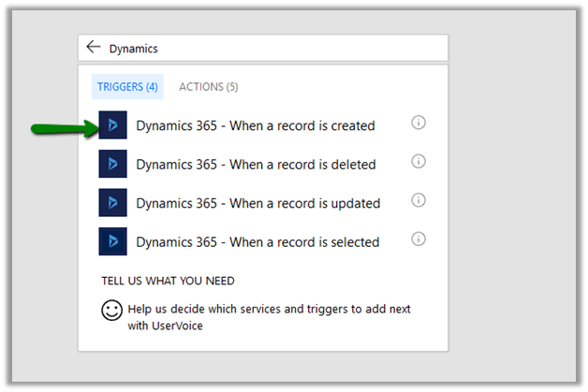The image size is (588, 392).
Task: Open info icon for record updated trigger
Action: [419, 200]
